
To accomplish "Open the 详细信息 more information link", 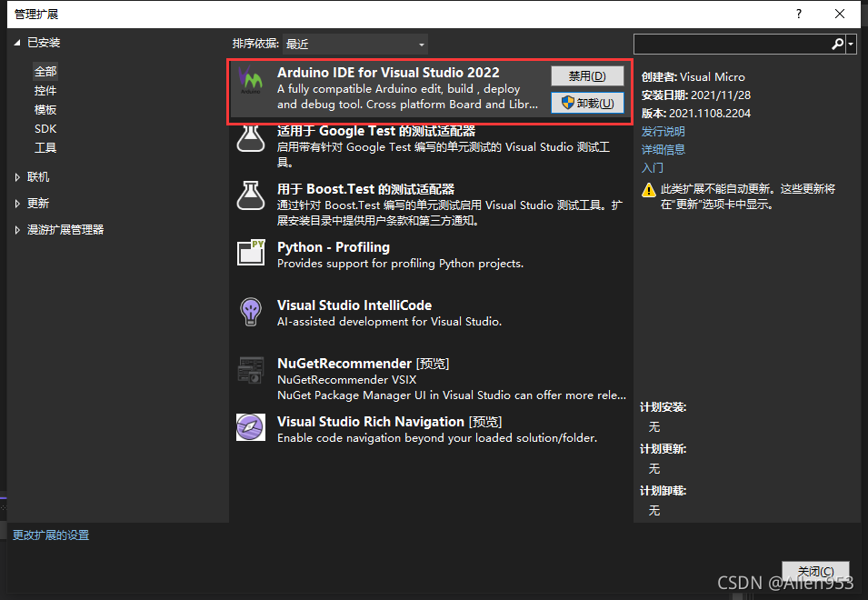I will click(663, 149).
